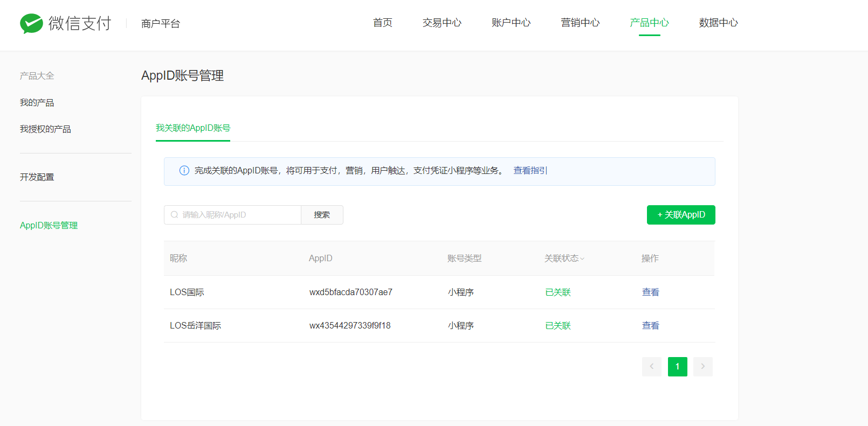Open the 首页 navigation tab
Image resolution: width=868 pixels, height=426 pixels.
(383, 23)
